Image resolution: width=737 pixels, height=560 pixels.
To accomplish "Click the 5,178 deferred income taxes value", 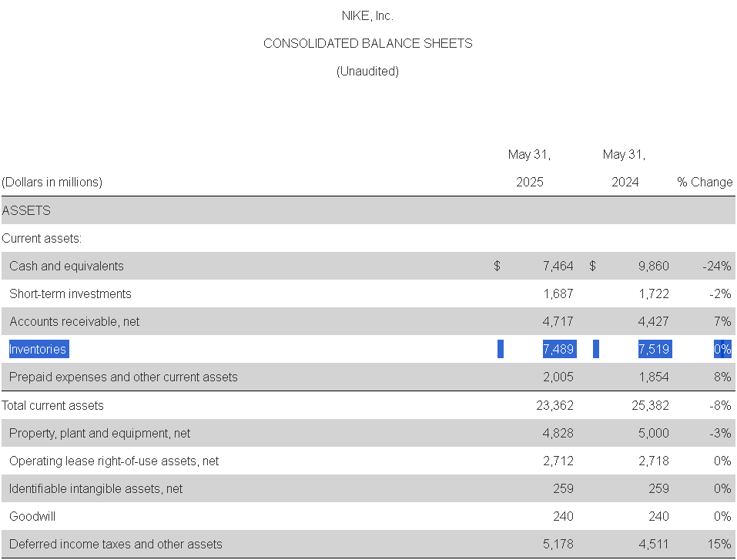I will (558, 544).
